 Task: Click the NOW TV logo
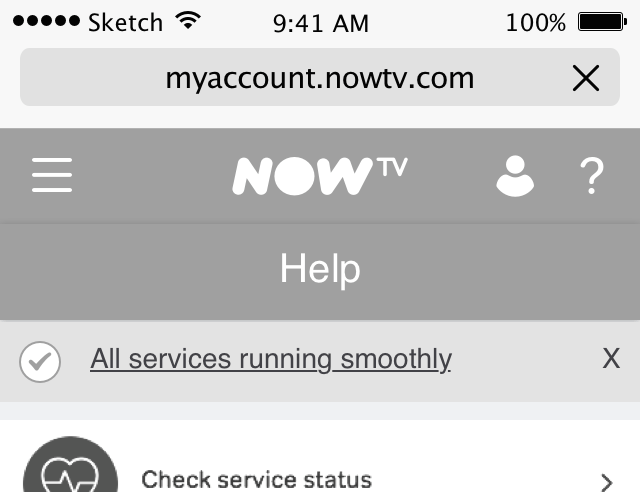pos(320,176)
